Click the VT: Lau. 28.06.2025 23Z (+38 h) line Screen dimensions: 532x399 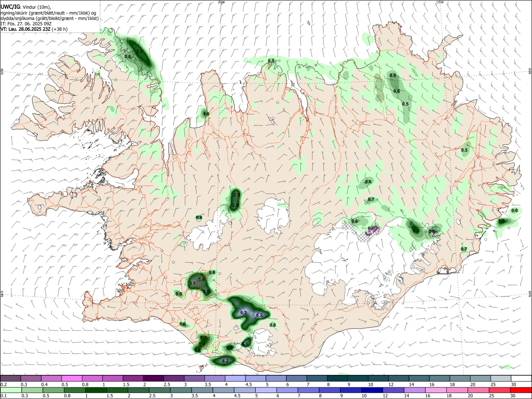tap(34, 29)
